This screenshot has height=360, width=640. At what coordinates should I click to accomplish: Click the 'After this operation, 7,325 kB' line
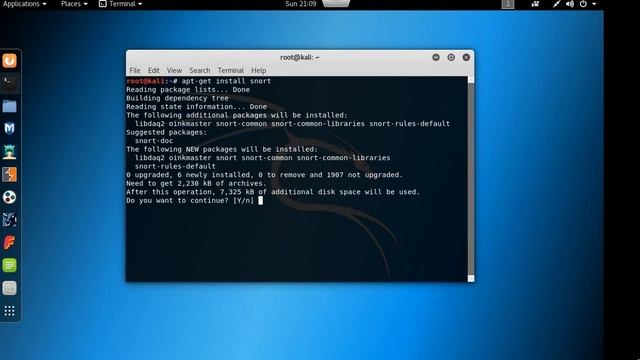coord(273,192)
